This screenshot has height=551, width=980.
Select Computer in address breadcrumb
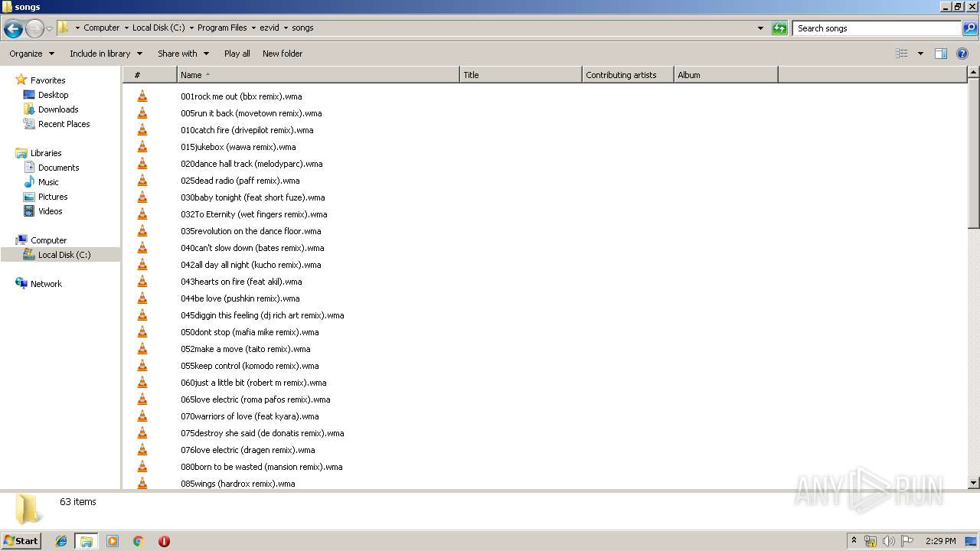(101, 28)
